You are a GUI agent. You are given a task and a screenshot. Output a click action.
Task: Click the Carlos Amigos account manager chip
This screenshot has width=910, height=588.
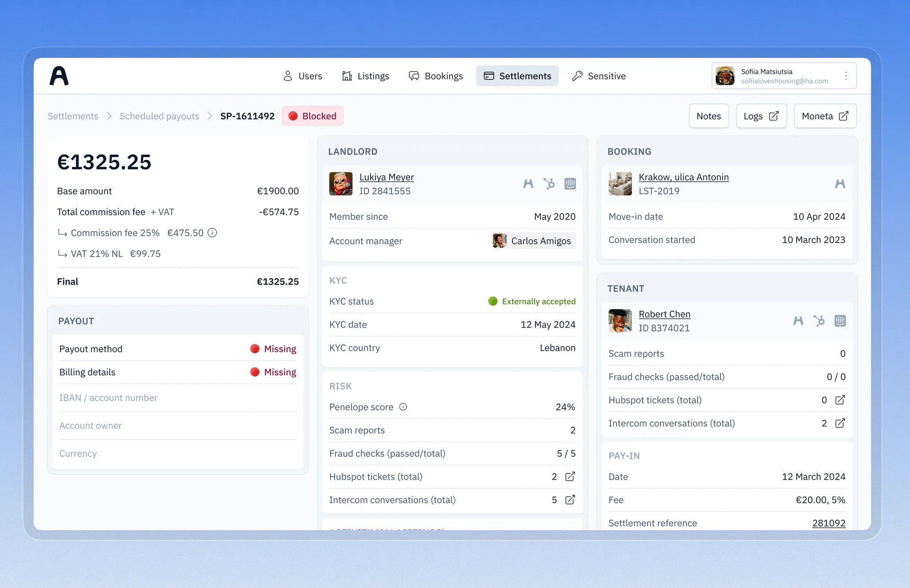[x=533, y=241]
